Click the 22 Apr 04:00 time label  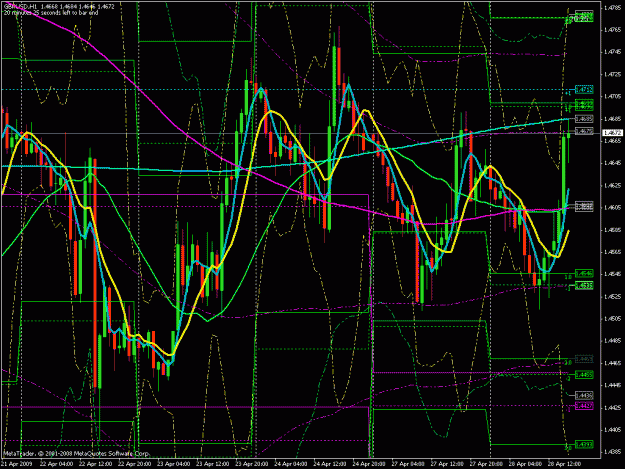coord(57,464)
